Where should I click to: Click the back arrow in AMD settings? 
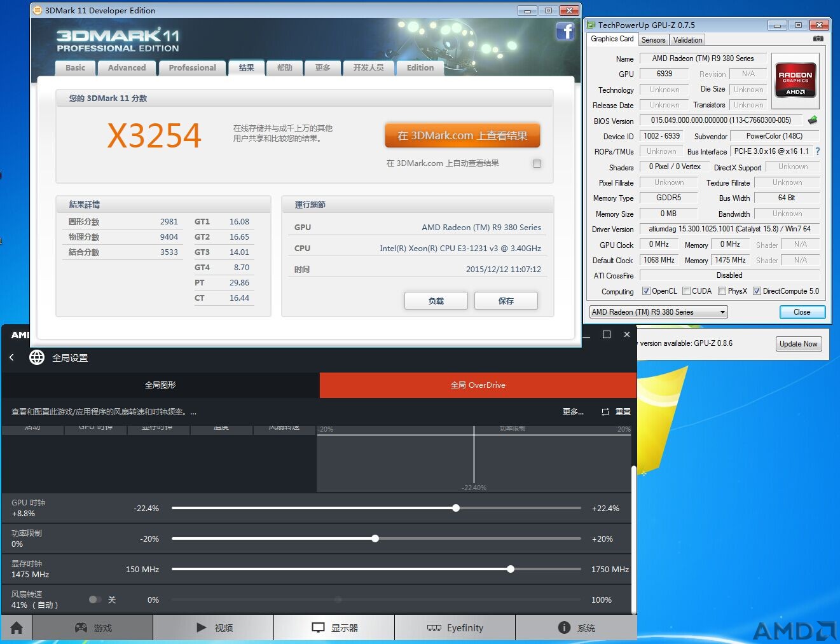(11, 357)
